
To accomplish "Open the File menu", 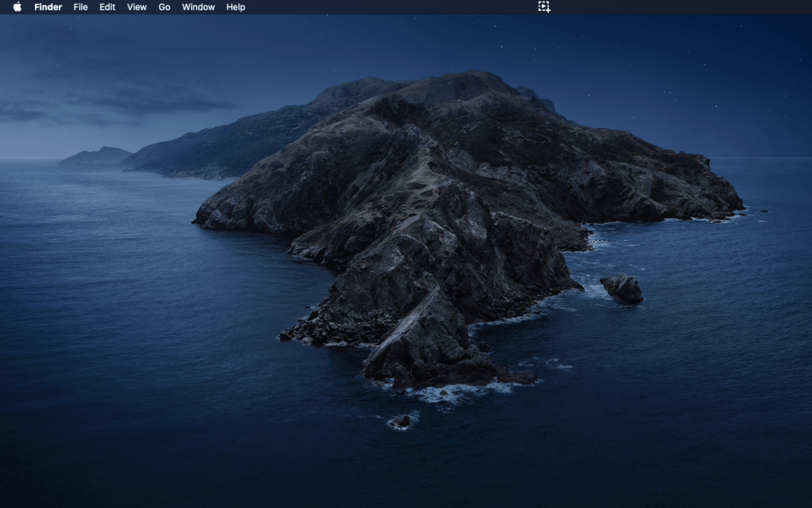I will tap(80, 7).
